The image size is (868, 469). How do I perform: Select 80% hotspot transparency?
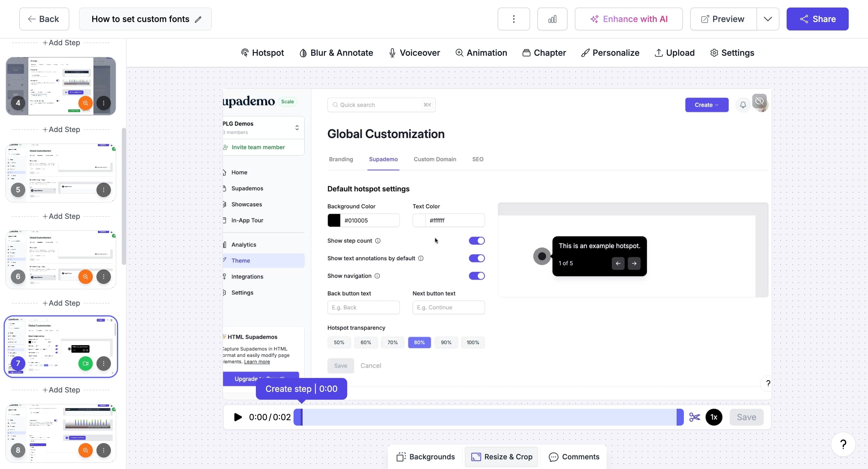coord(419,343)
